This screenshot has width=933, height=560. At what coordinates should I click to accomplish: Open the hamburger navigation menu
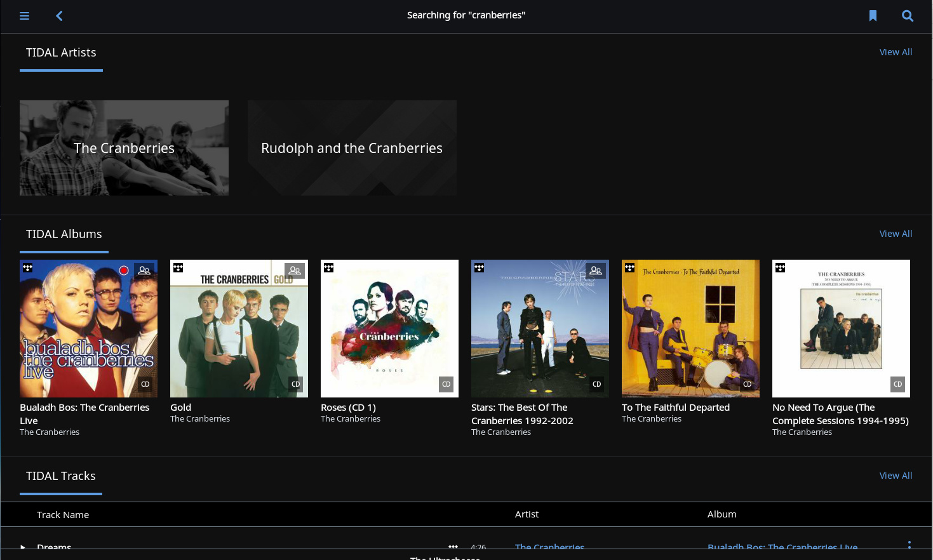point(25,16)
